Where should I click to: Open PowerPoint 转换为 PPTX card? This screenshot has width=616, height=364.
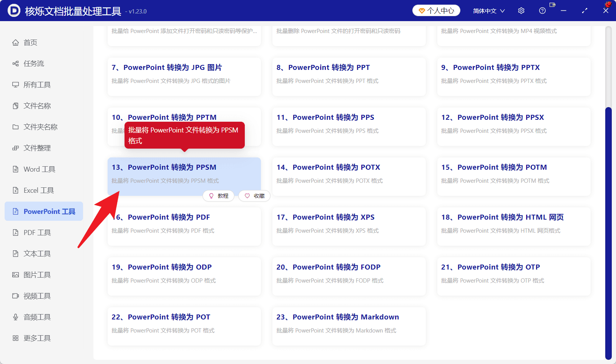tap(514, 77)
